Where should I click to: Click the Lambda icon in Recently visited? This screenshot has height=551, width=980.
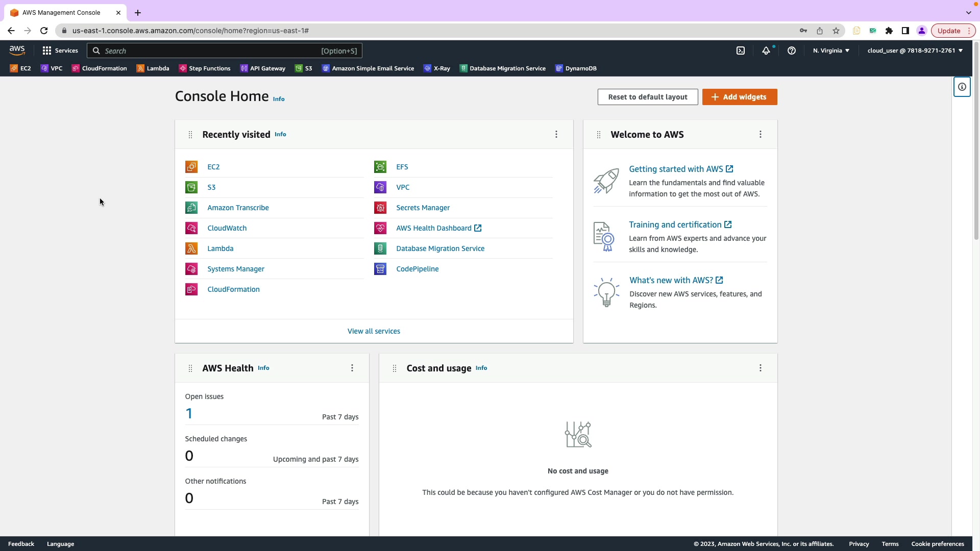(x=191, y=248)
